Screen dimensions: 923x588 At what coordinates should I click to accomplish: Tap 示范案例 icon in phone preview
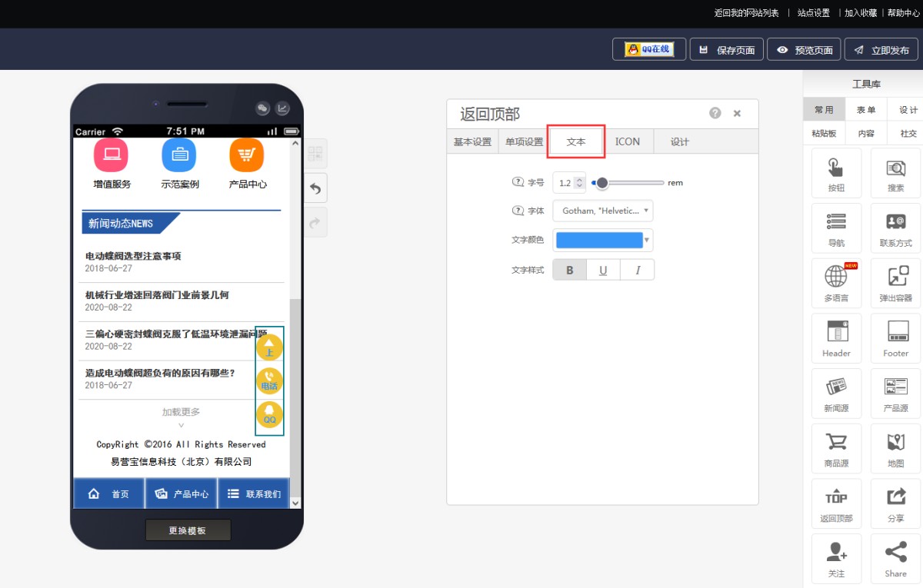179,154
